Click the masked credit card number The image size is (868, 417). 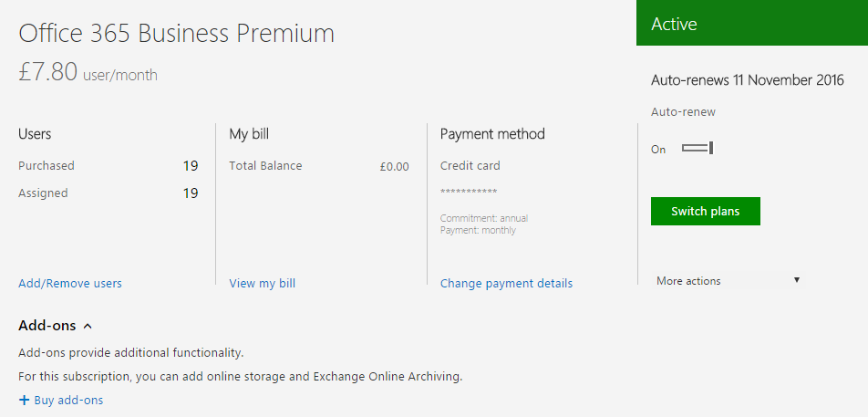coord(469,192)
